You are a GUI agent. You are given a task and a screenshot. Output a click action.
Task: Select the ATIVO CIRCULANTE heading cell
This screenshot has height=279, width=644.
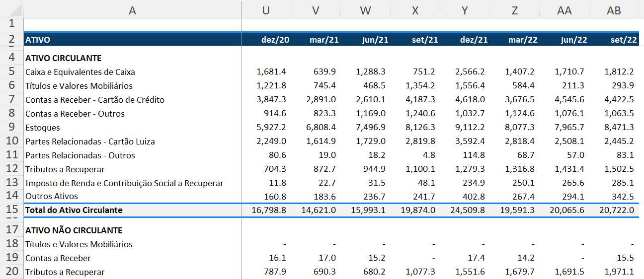click(x=132, y=58)
